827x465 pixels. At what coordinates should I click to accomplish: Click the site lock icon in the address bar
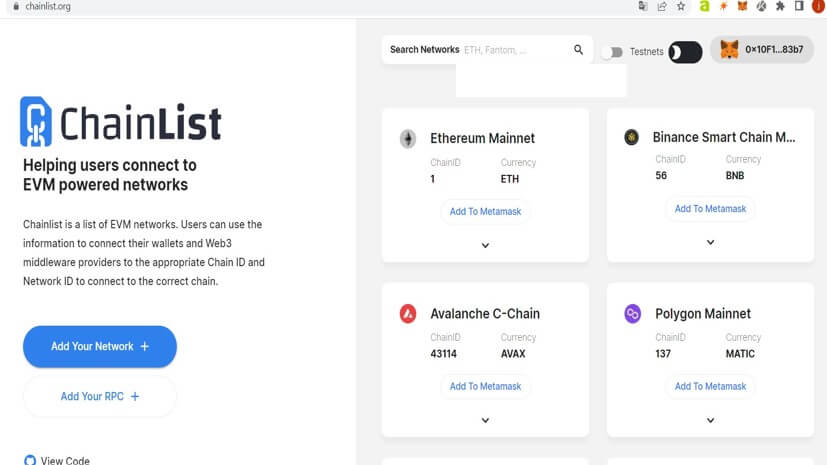[x=16, y=6]
